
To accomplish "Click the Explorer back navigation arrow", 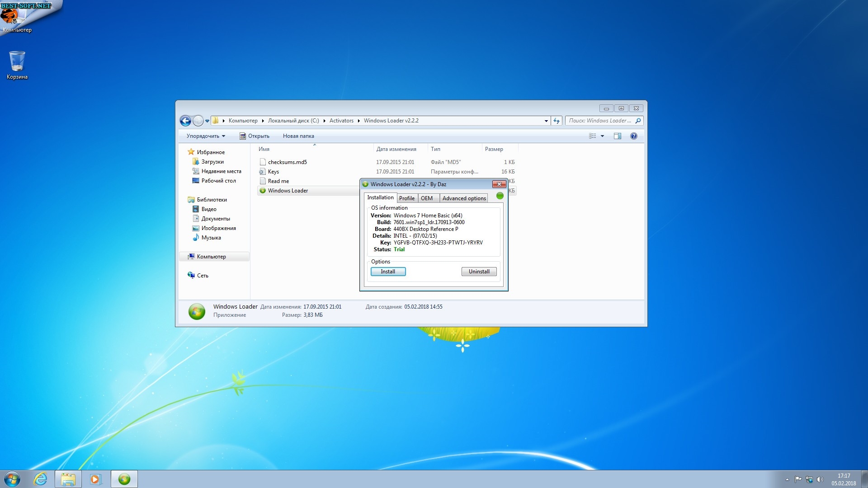I will tap(185, 121).
